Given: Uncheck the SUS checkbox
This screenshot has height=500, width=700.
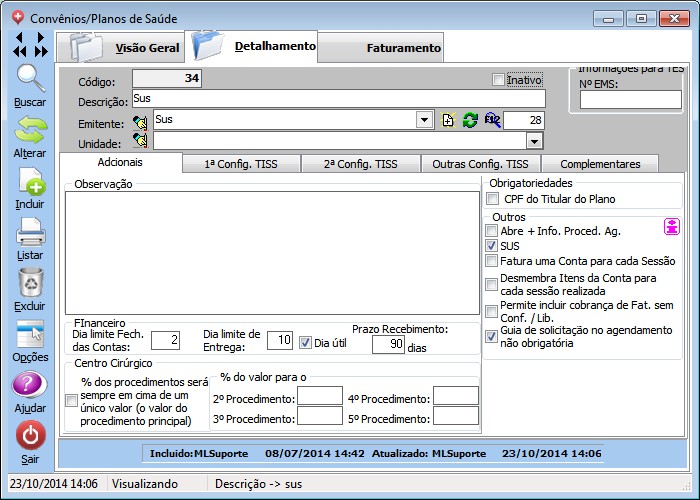Looking at the screenshot, I should click(491, 245).
